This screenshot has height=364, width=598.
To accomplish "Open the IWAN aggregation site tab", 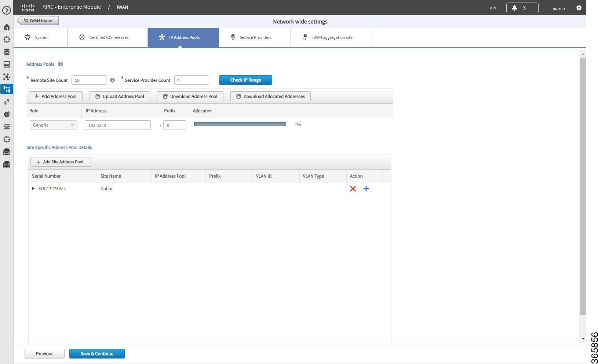I will click(331, 37).
